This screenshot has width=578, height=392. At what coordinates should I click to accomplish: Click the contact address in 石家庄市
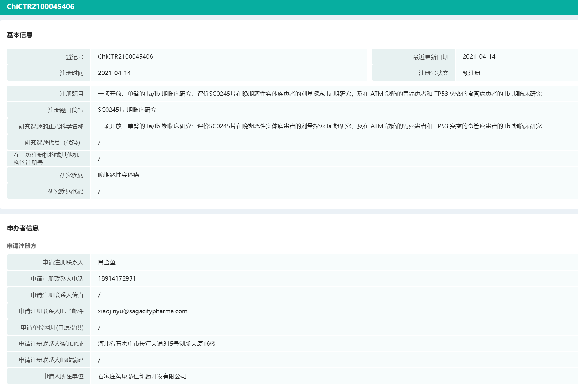coord(157,344)
